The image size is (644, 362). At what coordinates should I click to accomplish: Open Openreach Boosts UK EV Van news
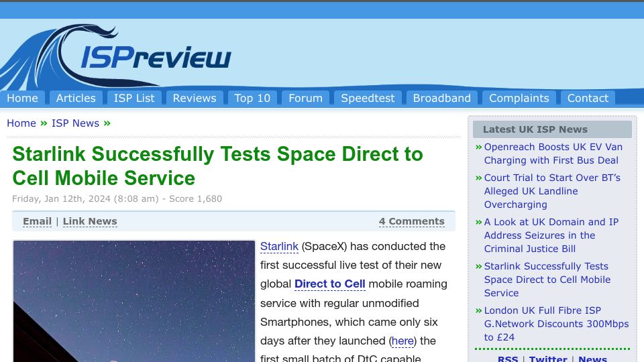(553, 154)
